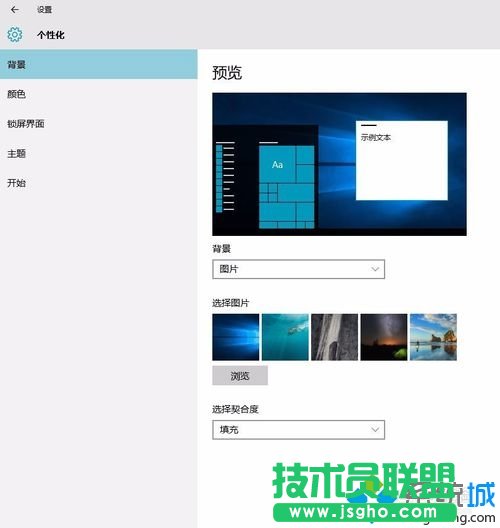Click the 选择图片 label

[x=231, y=303]
